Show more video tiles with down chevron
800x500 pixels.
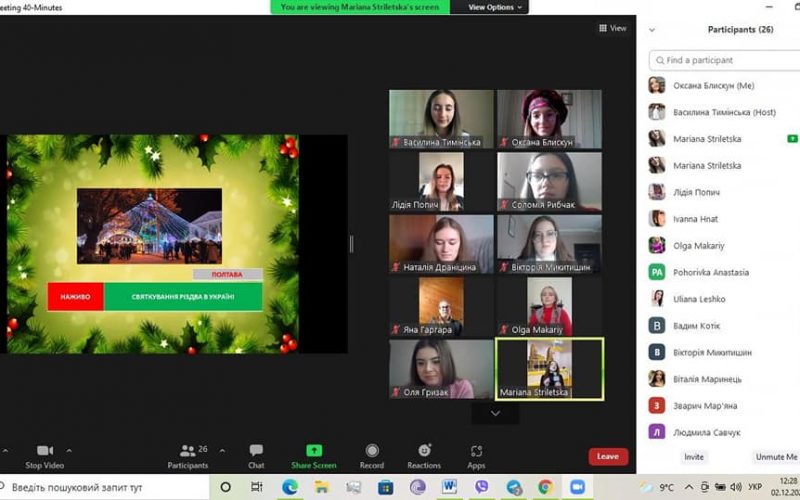coord(495,413)
